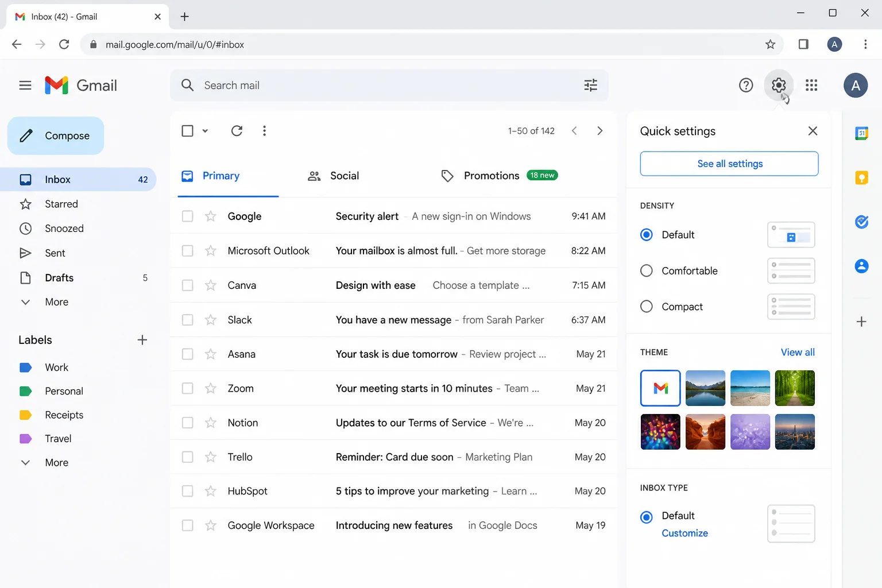Viewport: 882px width, 588px height.
Task: Star the Google Security alert email
Action: click(x=211, y=216)
